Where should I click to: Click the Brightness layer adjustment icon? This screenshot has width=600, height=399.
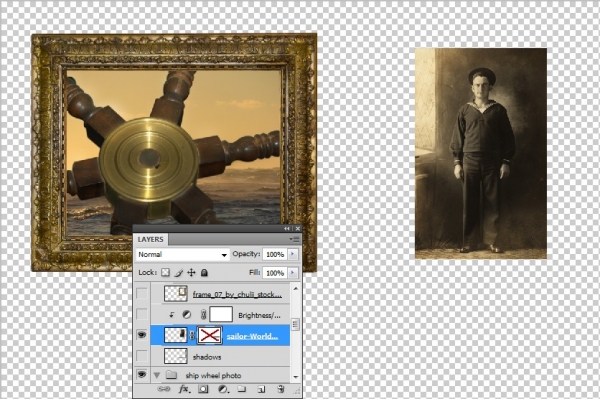point(187,314)
